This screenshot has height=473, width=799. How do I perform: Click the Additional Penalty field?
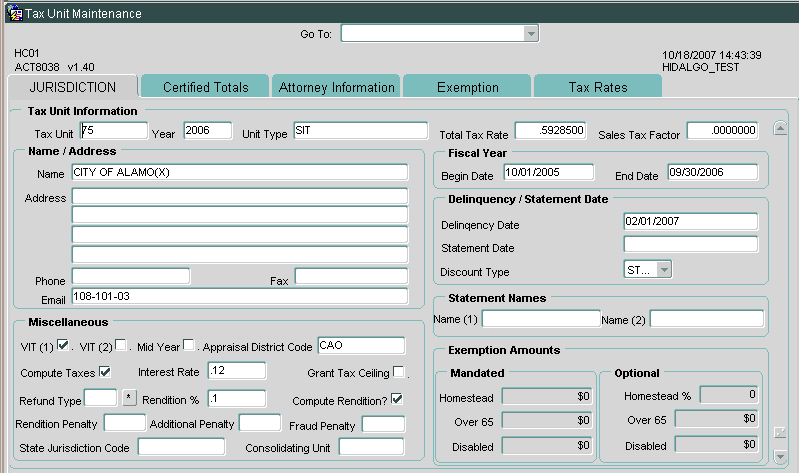coord(260,423)
